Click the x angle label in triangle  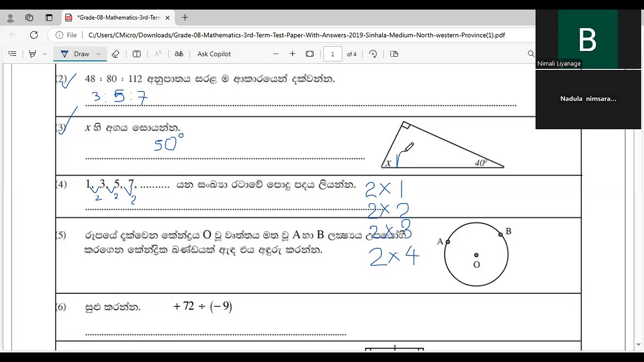pos(388,162)
